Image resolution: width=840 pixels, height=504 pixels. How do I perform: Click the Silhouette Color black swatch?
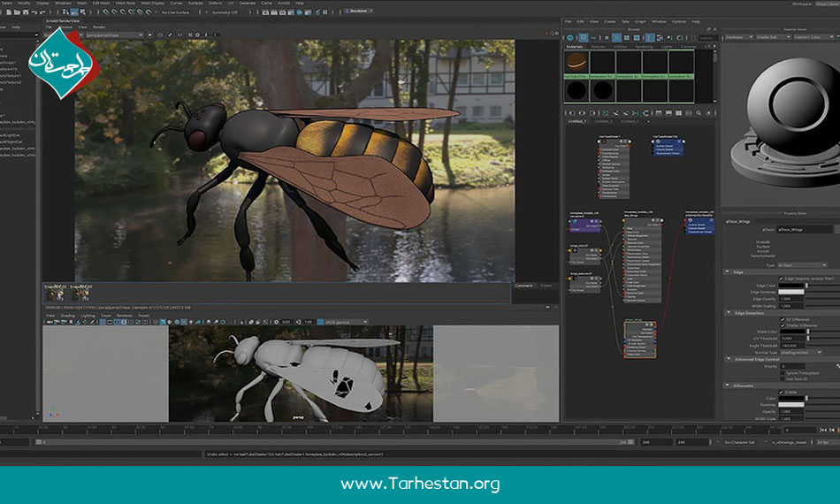click(791, 399)
